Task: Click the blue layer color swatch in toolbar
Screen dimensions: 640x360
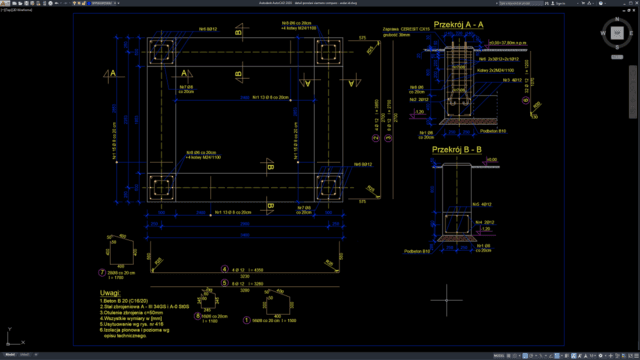Action: pyautogui.click(x=89, y=3)
